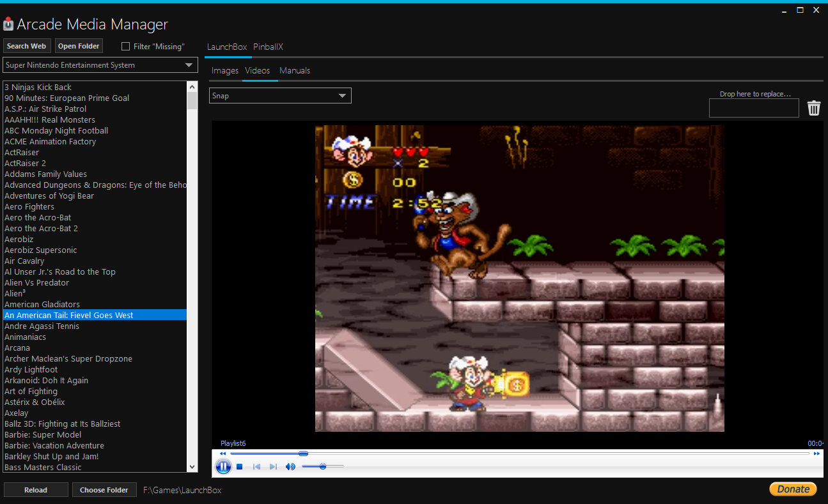This screenshot has height=504, width=828.
Task: Click the Arcade Media Manager joystick logo
Action: [8, 24]
